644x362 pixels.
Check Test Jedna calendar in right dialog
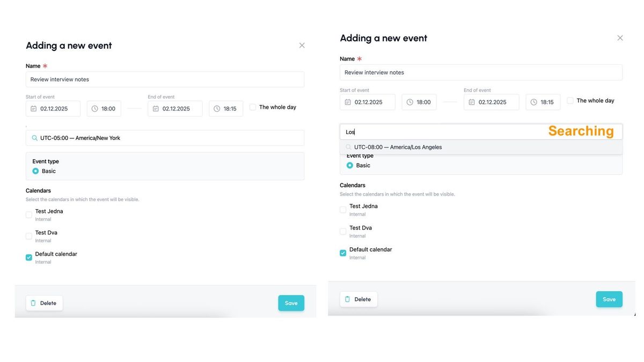click(343, 210)
